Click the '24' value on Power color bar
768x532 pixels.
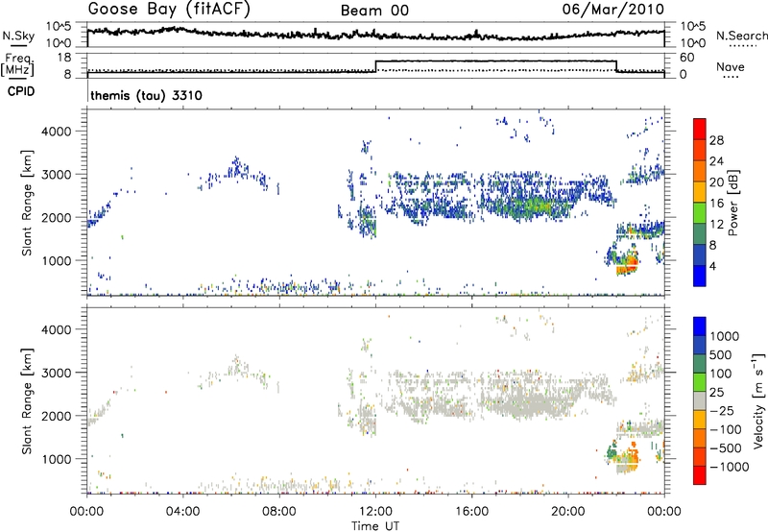716,161
